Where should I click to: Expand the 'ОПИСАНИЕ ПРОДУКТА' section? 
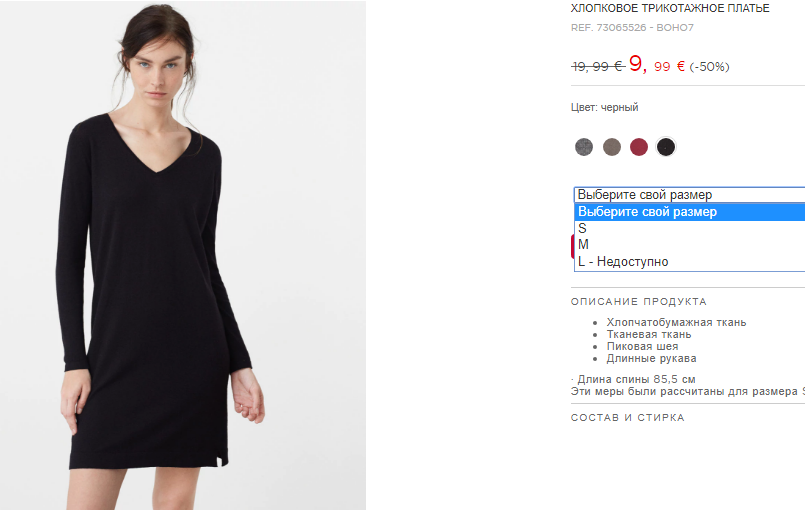[639, 301]
